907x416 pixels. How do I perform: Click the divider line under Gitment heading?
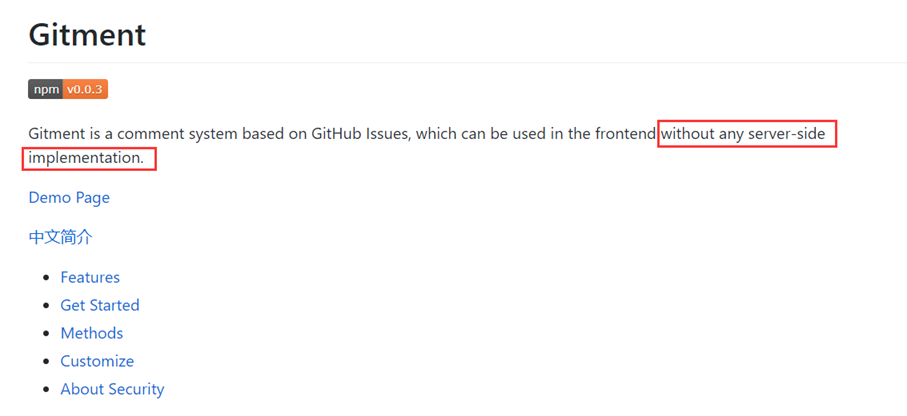click(x=467, y=62)
